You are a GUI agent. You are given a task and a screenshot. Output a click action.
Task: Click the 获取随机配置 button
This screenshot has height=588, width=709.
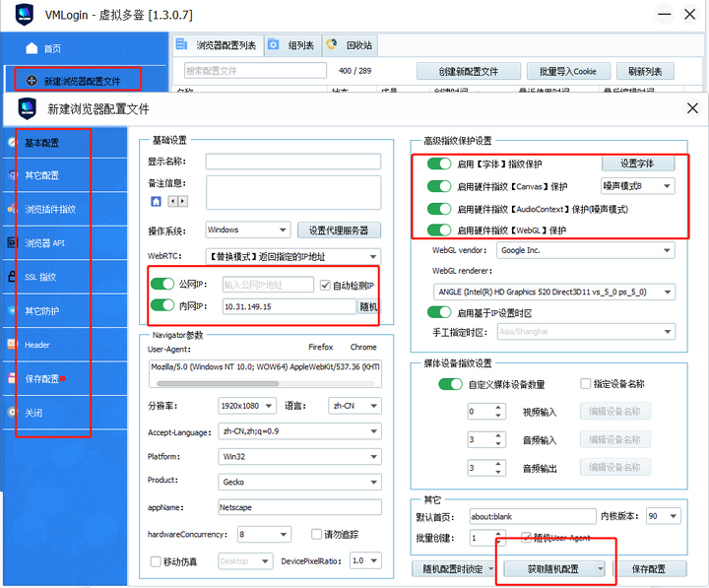click(553, 569)
